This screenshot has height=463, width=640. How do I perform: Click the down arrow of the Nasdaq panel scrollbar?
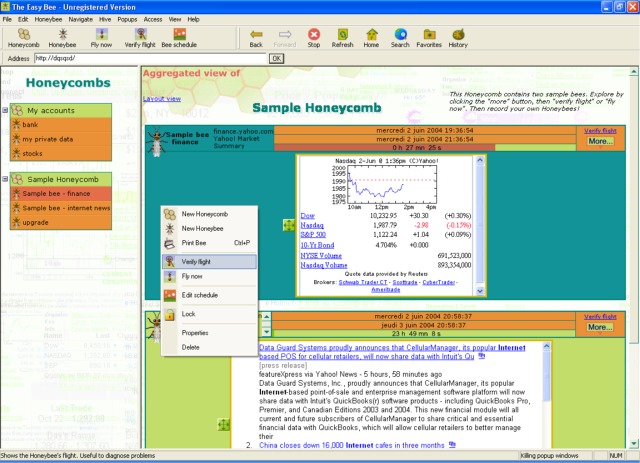(x=480, y=291)
